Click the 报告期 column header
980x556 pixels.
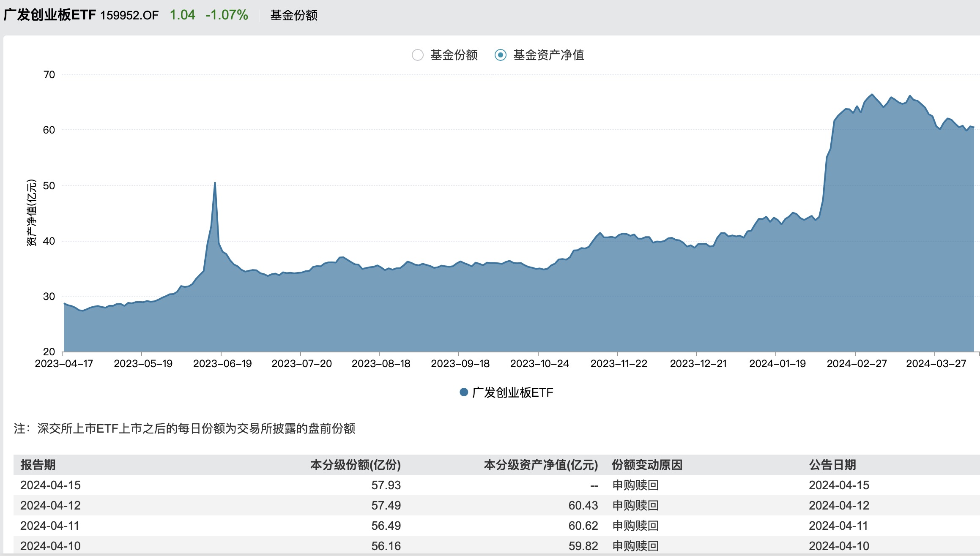click(38, 465)
